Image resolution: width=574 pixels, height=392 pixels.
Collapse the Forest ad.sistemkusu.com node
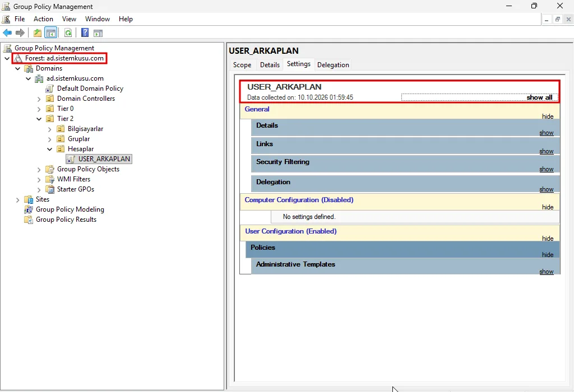[x=7, y=58]
